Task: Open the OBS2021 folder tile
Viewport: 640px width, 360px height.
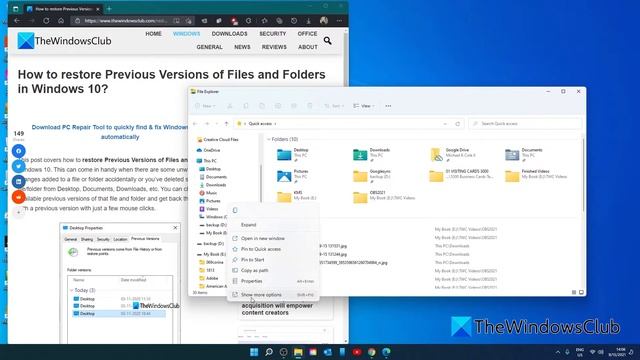Action: [384, 197]
